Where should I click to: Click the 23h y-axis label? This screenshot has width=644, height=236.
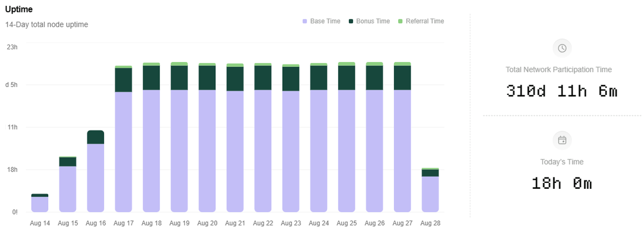pos(12,47)
